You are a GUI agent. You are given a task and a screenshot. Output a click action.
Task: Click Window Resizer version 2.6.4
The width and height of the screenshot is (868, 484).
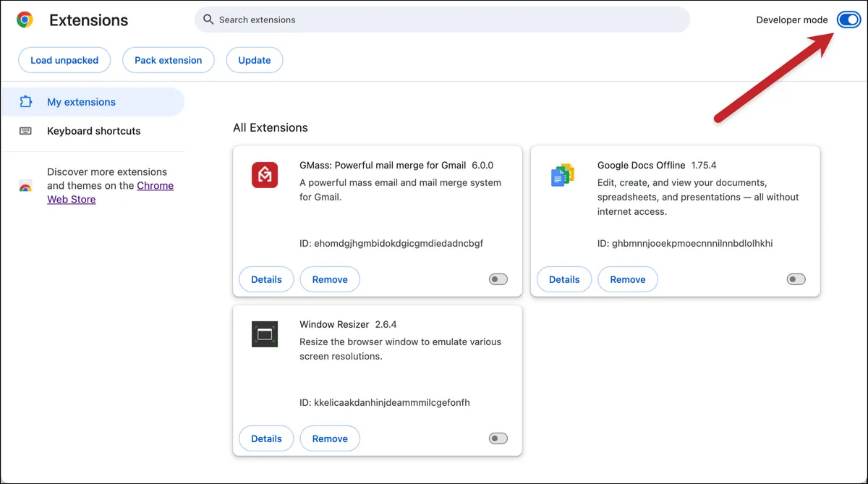[x=386, y=324]
